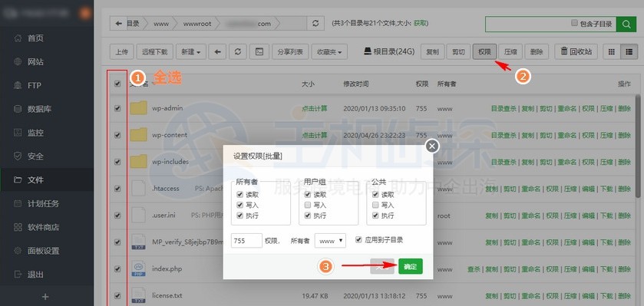
Task: Click the 剪切 cut toolbar button
Action: pos(458,52)
